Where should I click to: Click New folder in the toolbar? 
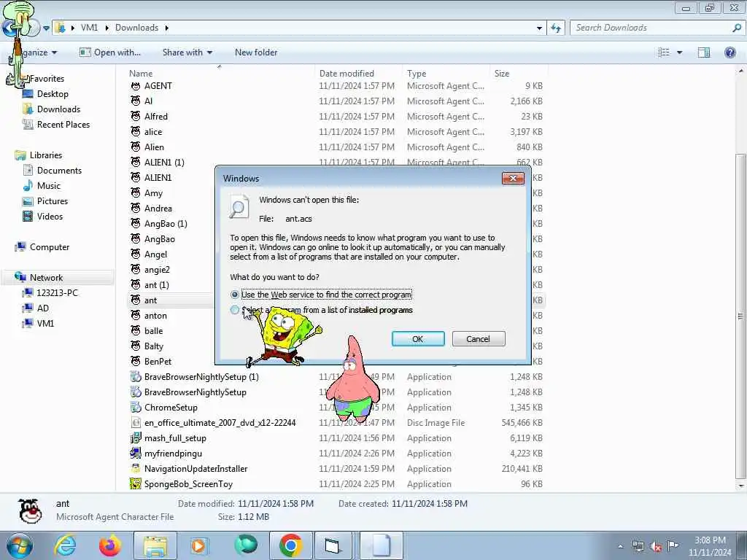[256, 52]
